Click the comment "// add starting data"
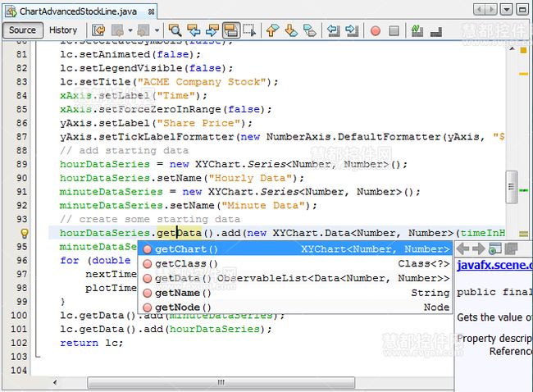533x392 pixels. coord(124,151)
